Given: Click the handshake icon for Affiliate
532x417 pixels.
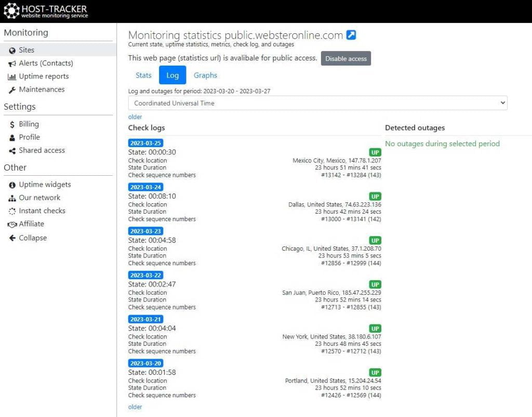Looking at the screenshot, I should (12, 224).
